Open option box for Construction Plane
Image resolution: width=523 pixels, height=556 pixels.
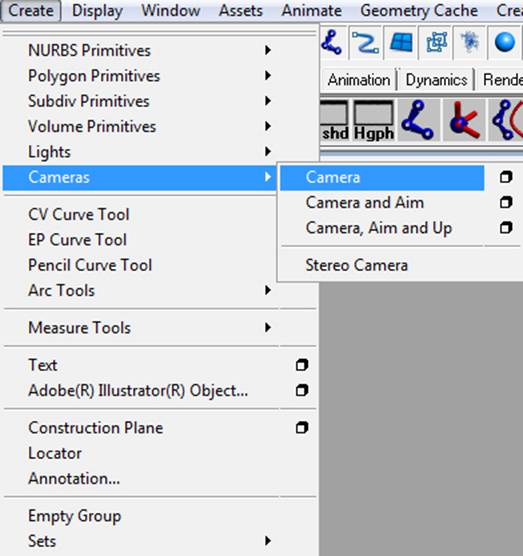(302, 428)
